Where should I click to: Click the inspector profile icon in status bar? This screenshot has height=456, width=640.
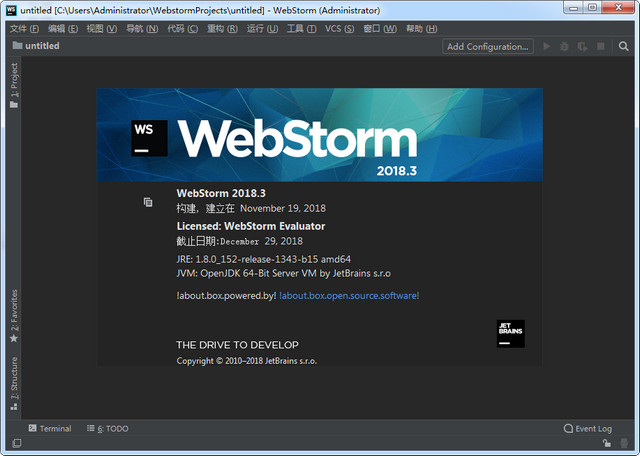[x=624, y=443]
